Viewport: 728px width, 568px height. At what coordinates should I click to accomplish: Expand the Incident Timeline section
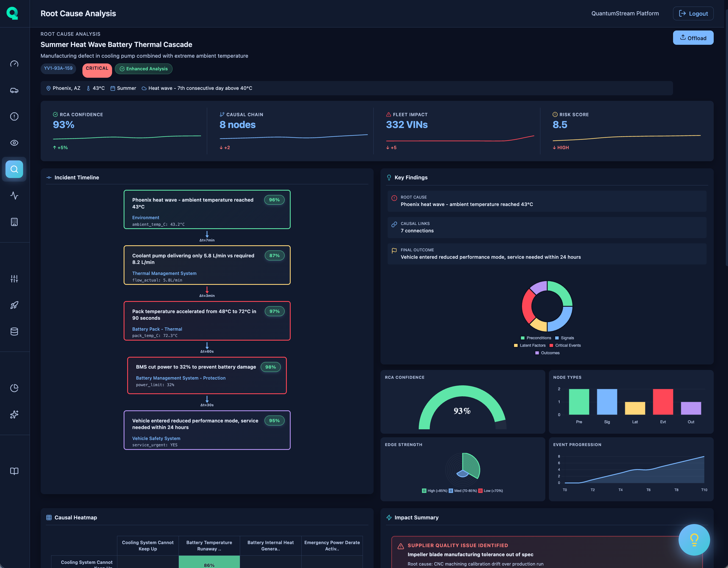tap(76, 177)
